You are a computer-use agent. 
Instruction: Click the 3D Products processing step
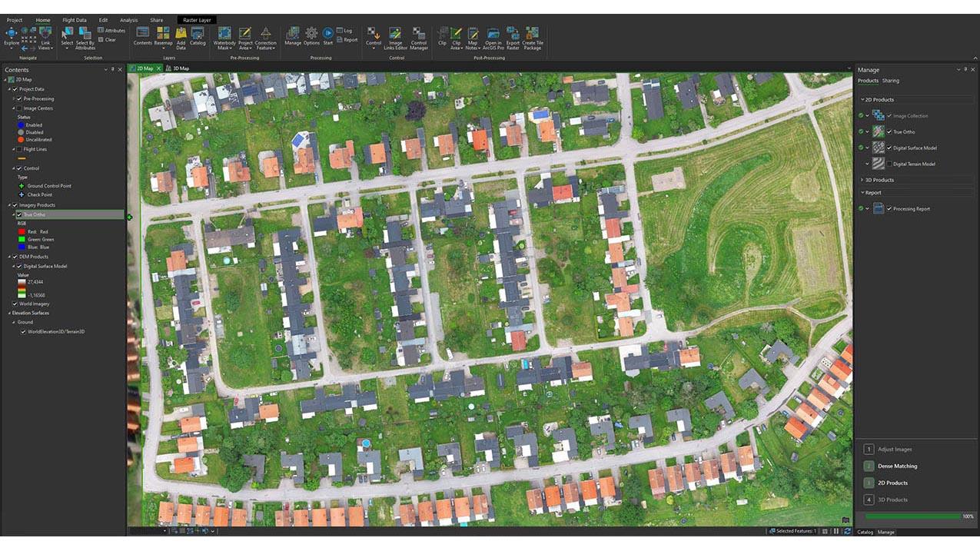tap(892, 500)
